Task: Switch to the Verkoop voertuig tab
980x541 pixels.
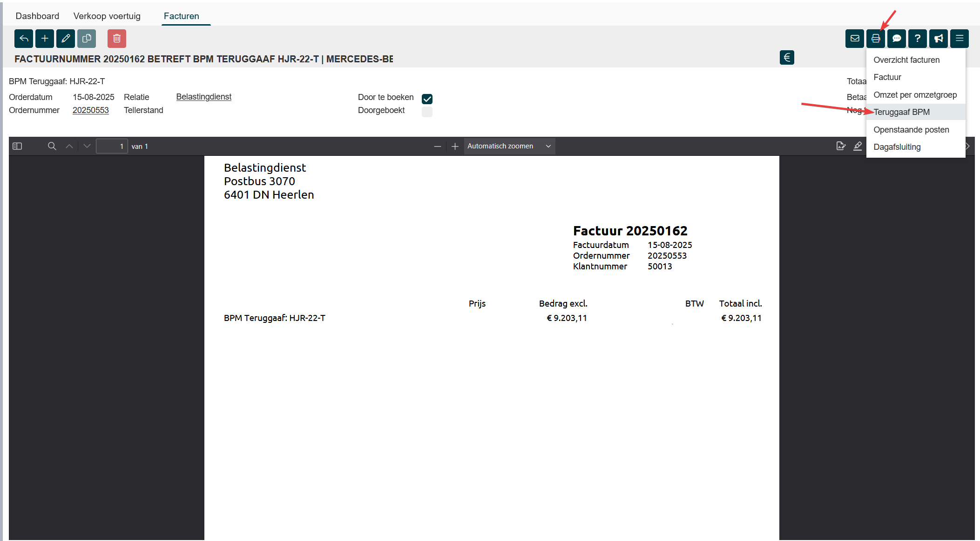Action: tap(107, 16)
